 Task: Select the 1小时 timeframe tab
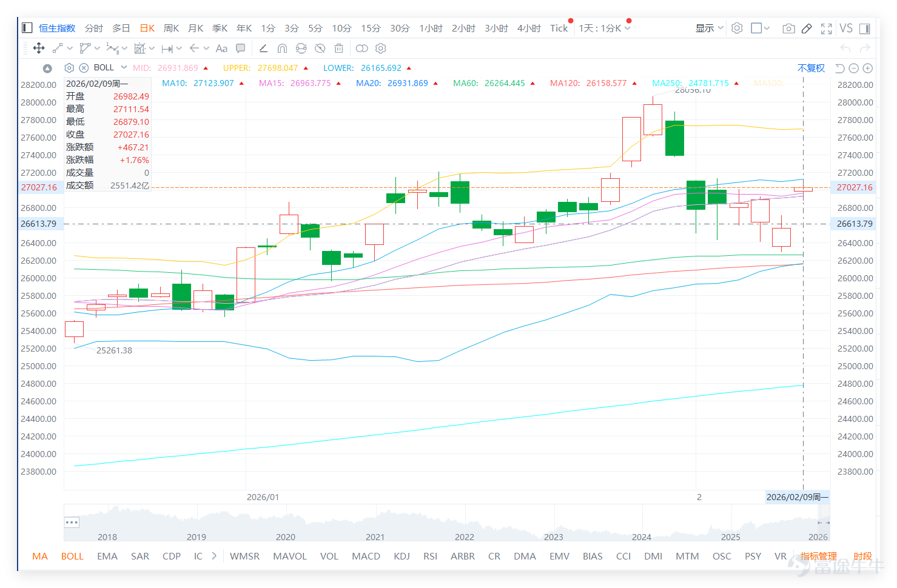431,28
